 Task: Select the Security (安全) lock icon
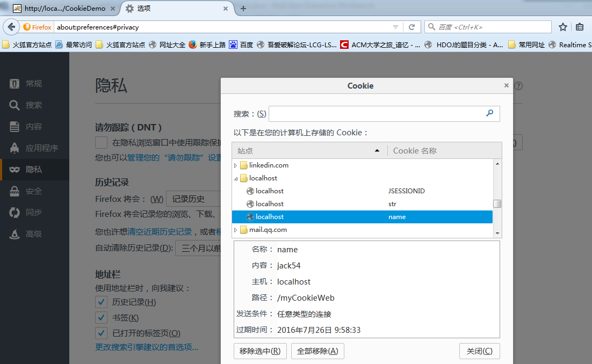(15, 191)
